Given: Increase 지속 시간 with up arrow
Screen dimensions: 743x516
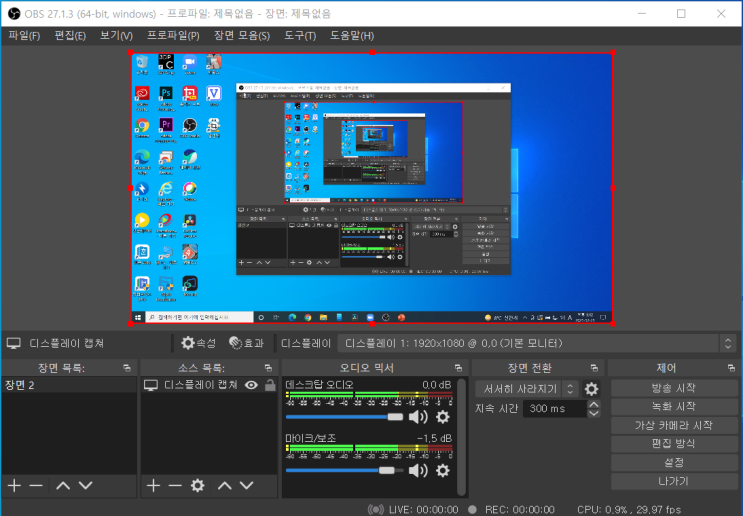Looking at the screenshot, I should [x=594, y=404].
